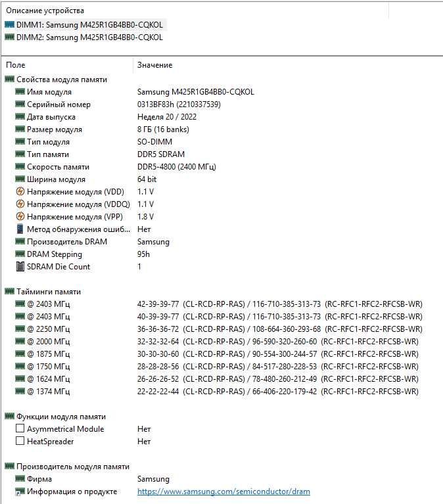Select 1.8 V value for VPP
Viewport: 443px width, 504px height.
(145, 217)
